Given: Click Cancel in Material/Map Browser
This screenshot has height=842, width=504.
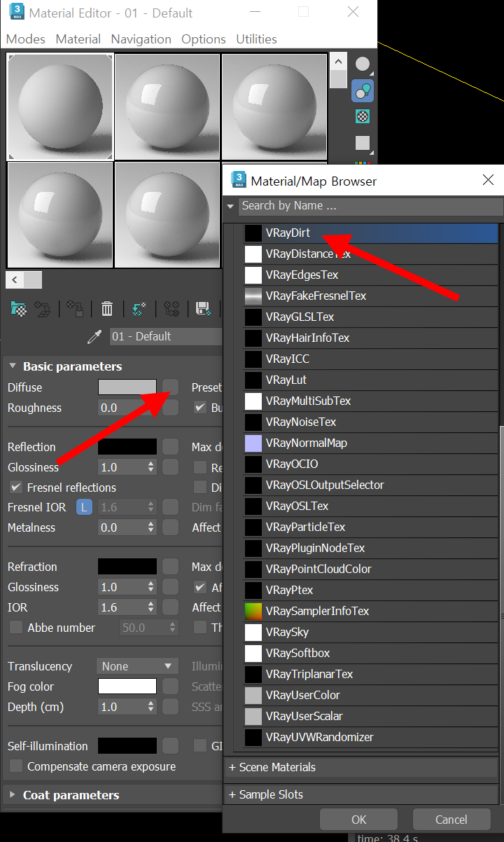Looking at the screenshot, I should coord(451,820).
